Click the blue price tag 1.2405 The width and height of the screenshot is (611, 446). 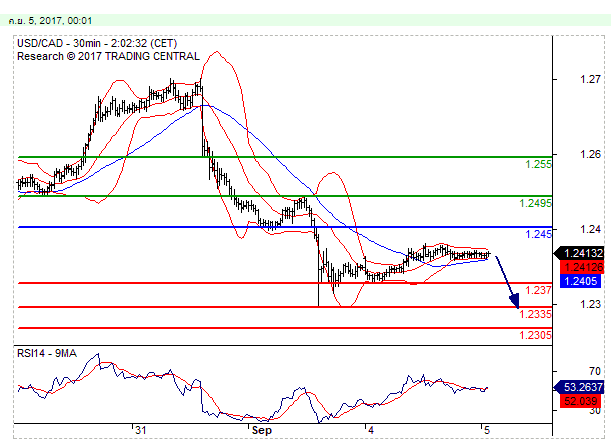pyautogui.click(x=581, y=281)
